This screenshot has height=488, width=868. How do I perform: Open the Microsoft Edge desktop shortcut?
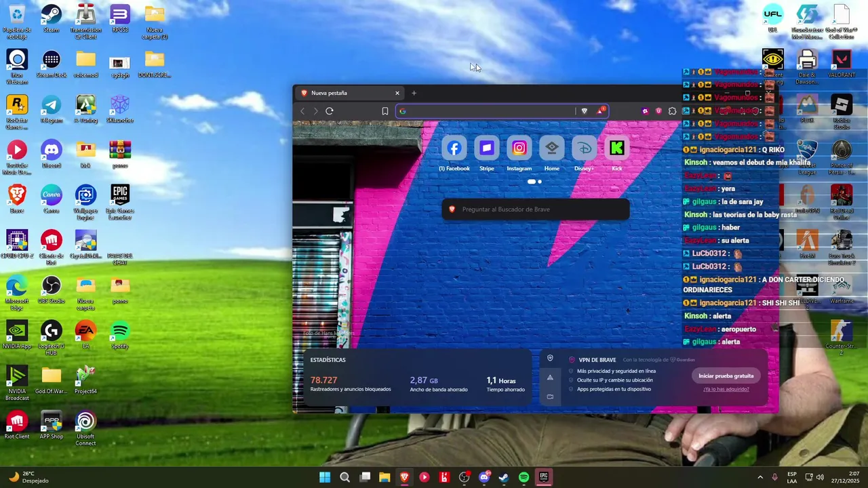coord(17,293)
